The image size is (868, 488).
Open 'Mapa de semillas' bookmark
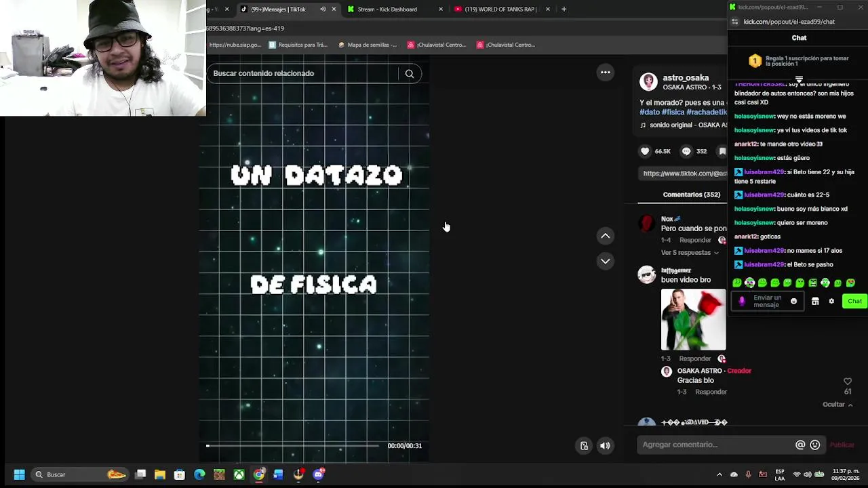367,45
